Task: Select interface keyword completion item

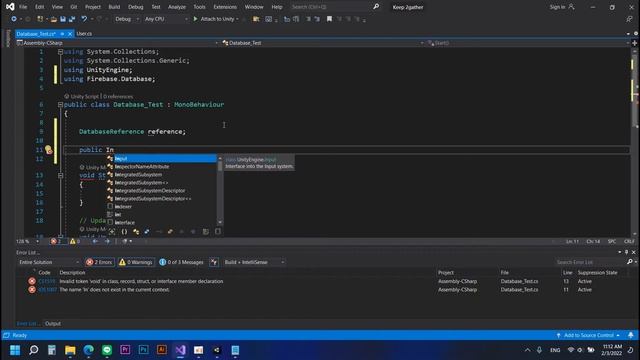Action: (x=161, y=222)
